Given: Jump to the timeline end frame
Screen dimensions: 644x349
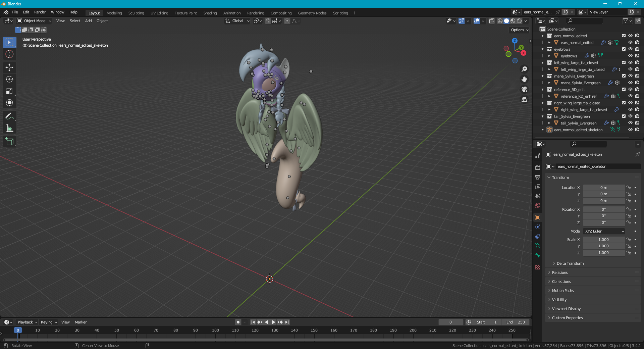Looking at the screenshot, I should tap(287, 322).
